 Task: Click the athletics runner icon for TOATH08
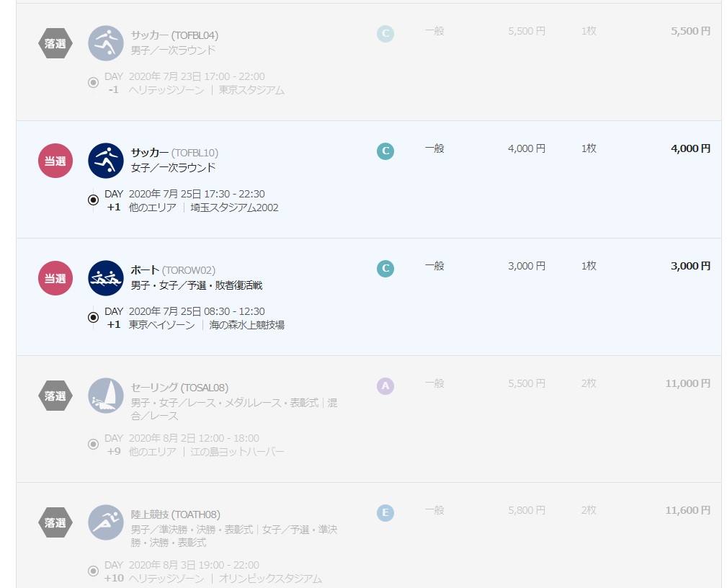tap(106, 522)
